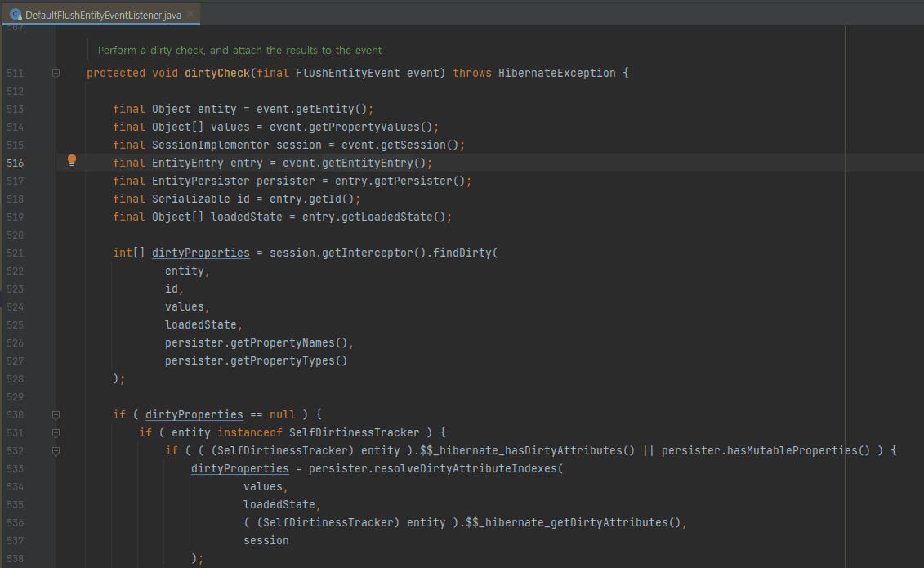The width and height of the screenshot is (924, 568).
Task: Click the dirtyCheck method name
Action: coord(217,73)
